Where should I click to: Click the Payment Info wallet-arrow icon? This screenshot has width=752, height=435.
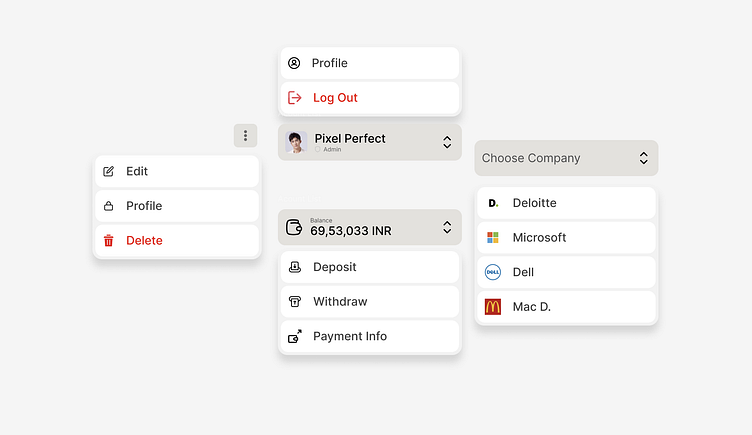[x=294, y=336]
